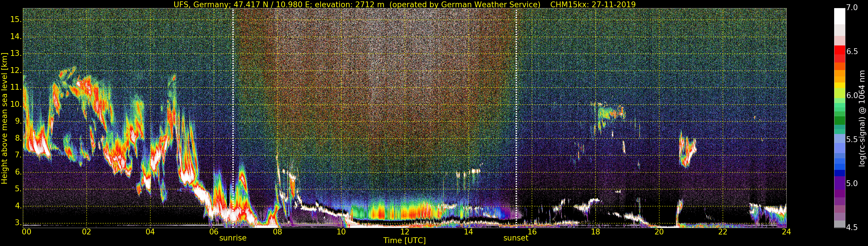Click the '08' hour tick label
The image size is (868, 246).
pyautogui.click(x=277, y=232)
